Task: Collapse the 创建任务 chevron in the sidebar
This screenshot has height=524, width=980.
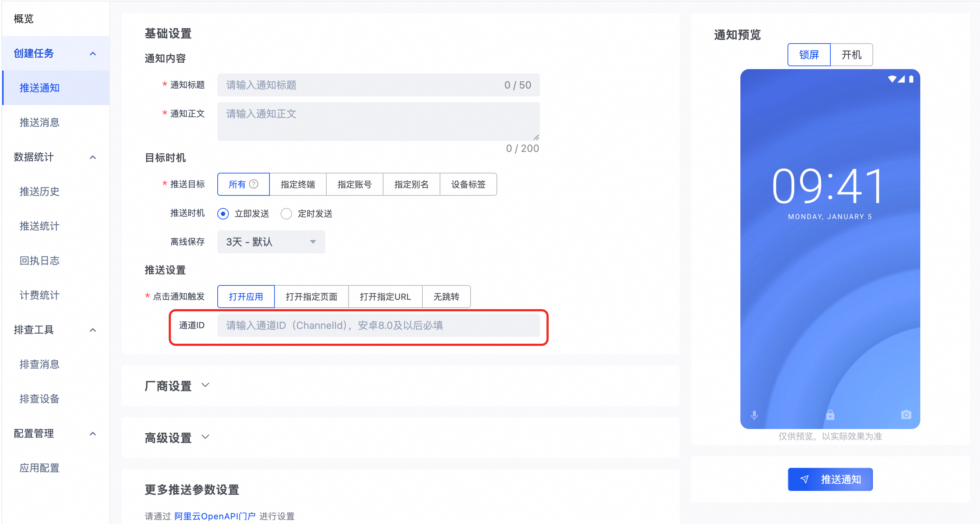Action: coord(93,53)
